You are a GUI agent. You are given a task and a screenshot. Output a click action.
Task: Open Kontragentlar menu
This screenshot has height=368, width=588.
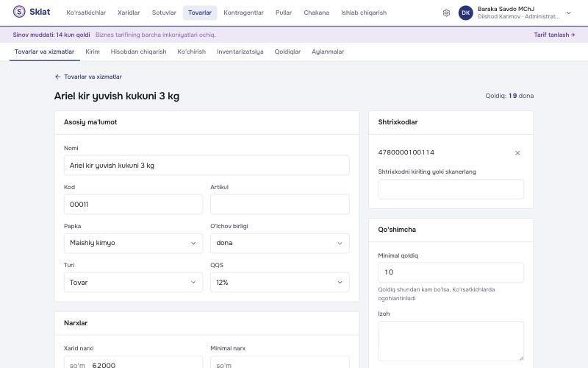click(x=243, y=13)
